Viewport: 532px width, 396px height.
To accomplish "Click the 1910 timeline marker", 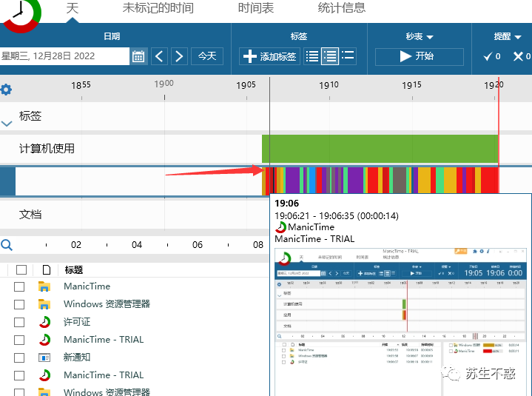I will [329, 85].
